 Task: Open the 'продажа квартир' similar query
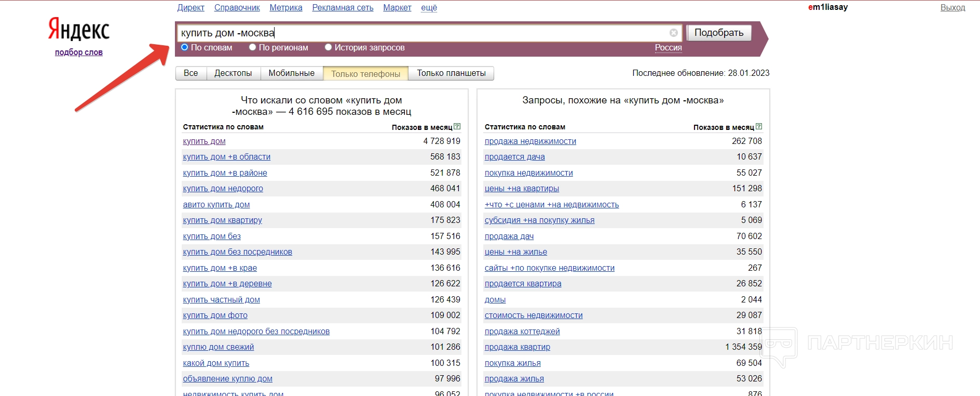[517, 347]
